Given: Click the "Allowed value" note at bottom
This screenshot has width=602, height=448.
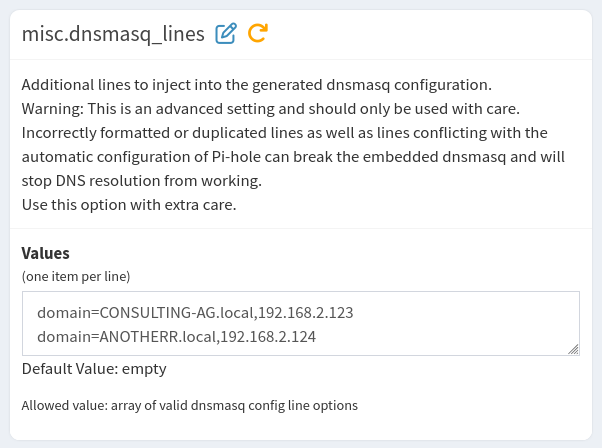Looking at the screenshot, I should pos(189,405).
